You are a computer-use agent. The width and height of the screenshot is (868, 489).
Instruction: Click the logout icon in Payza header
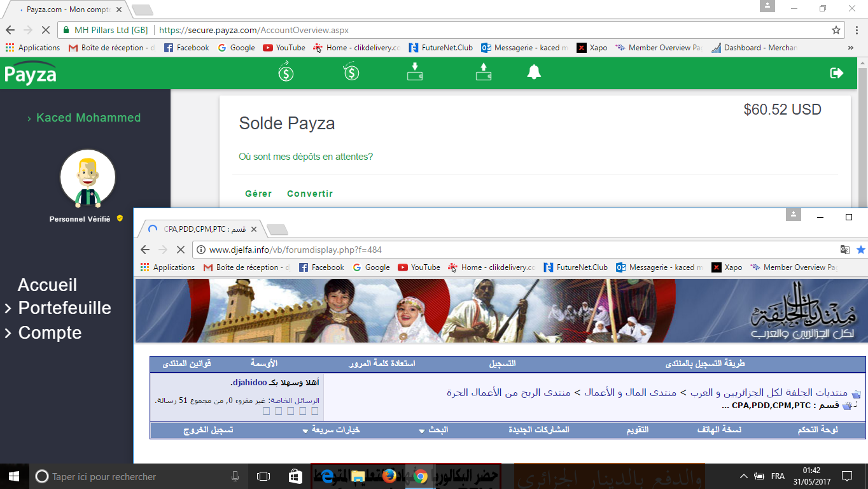coord(837,73)
